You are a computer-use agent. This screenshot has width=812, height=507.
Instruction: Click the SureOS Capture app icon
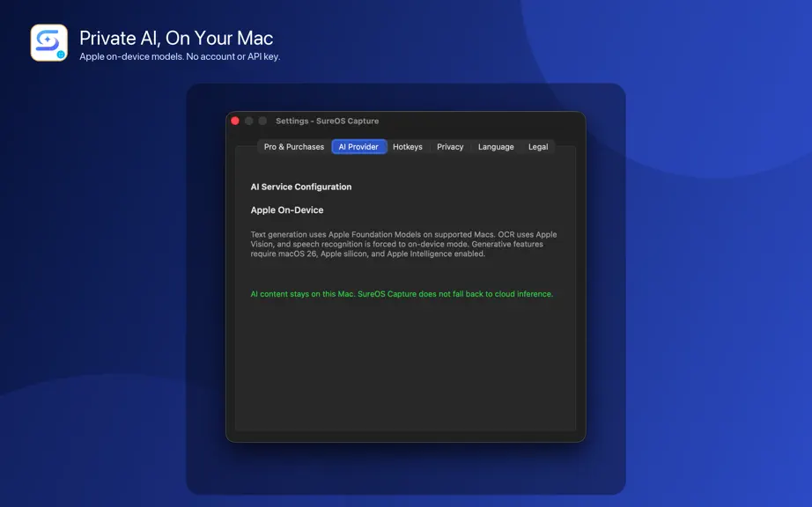coord(48,42)
